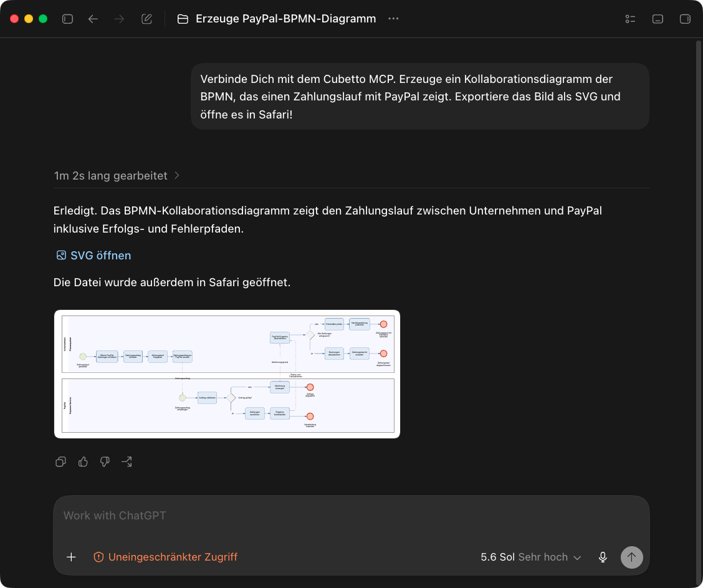Start voice dictation with microphone icon
The image size is (703, 588).
click(603, 557)
